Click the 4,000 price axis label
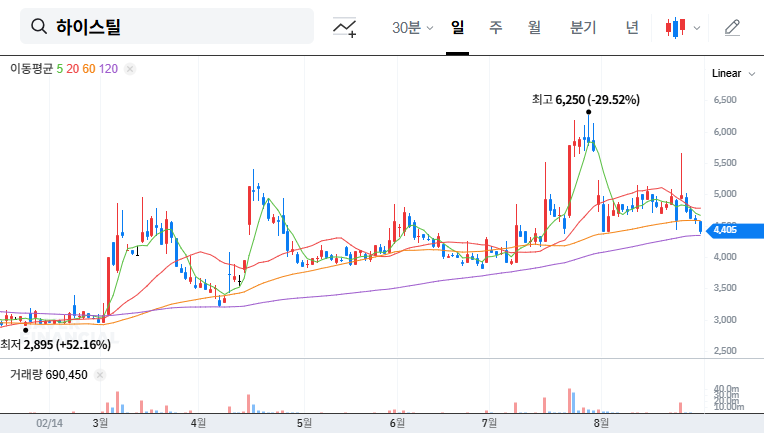Image resolution: width=764 pixels, height=433 pixels. 725,257
